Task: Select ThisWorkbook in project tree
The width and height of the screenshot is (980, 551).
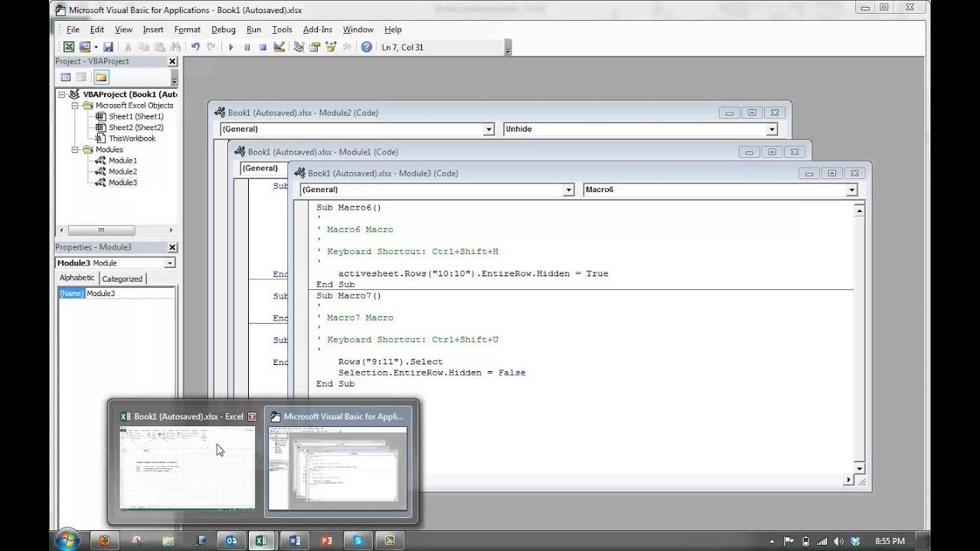Action: pos(132,139)
